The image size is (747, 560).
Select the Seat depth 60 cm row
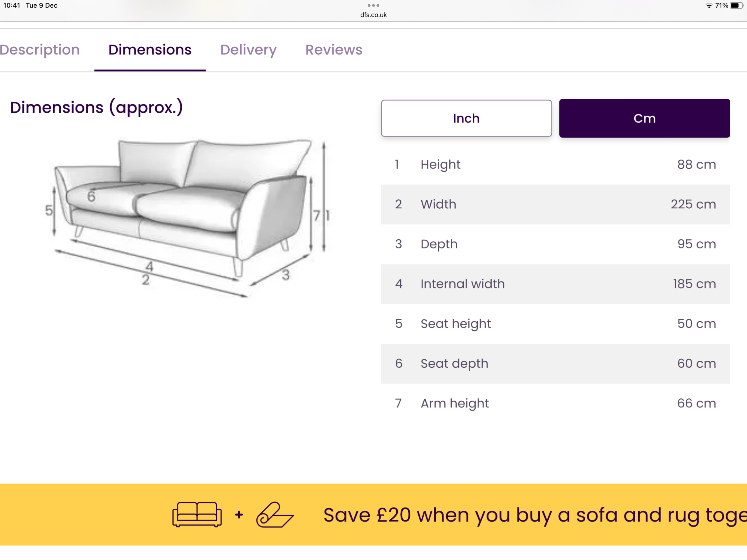coord(555,364)
